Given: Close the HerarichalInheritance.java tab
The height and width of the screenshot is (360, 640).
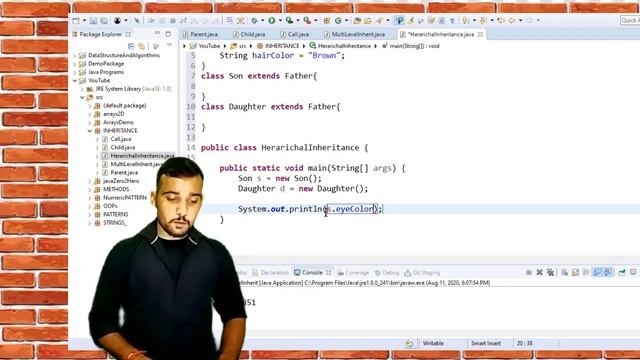Looking at the screenshot, I should (481, 34).
